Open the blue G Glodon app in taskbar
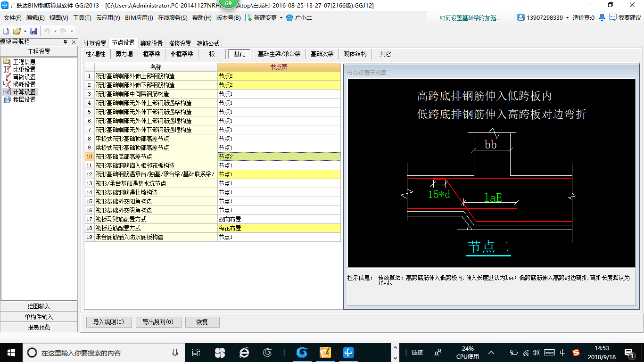This screenshot has height=362, width=644. [302, 353]
